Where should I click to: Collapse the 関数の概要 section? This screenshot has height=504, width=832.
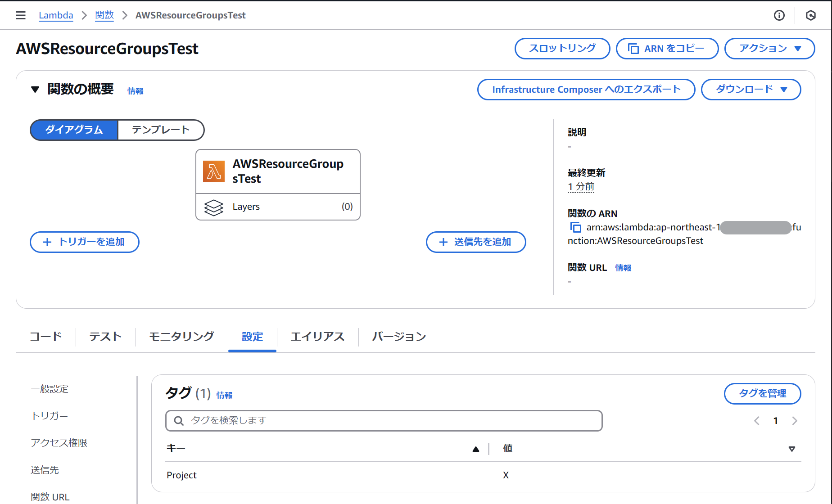pos(35,90)
